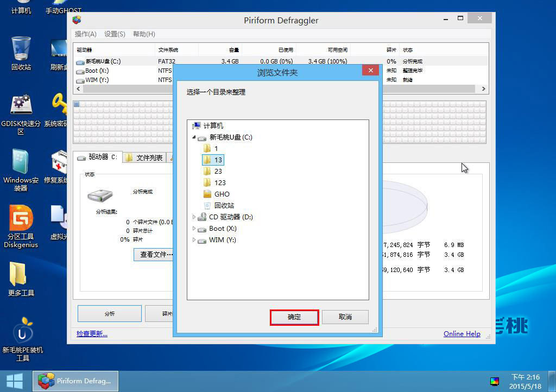556x392 pixels.
Task: Close the 浏览文件夹 dialog with the red X
Action: click(x=370, y=70)
